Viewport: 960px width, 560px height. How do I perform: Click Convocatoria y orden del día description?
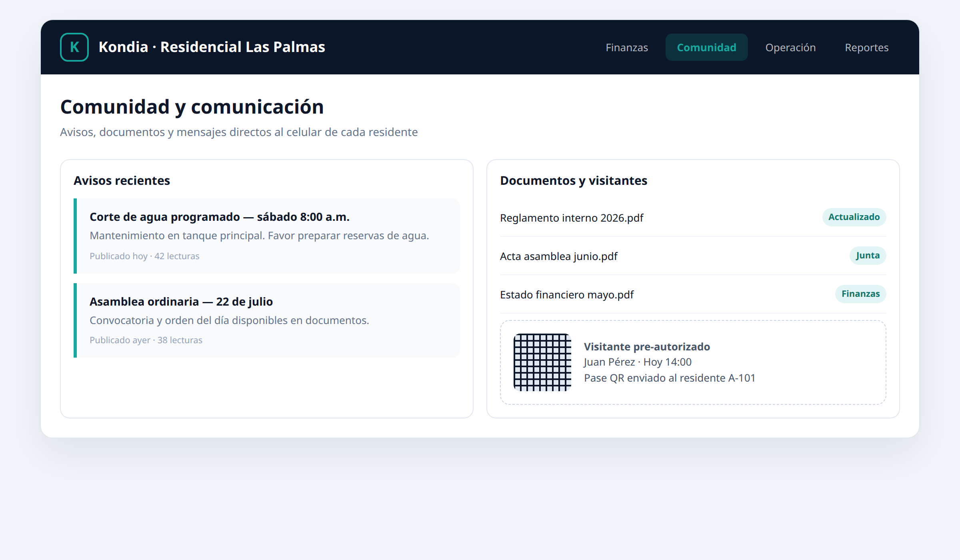(229, 320)
